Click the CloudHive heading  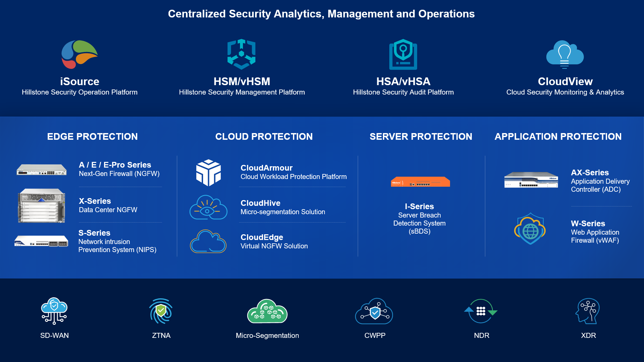point(260,203)
